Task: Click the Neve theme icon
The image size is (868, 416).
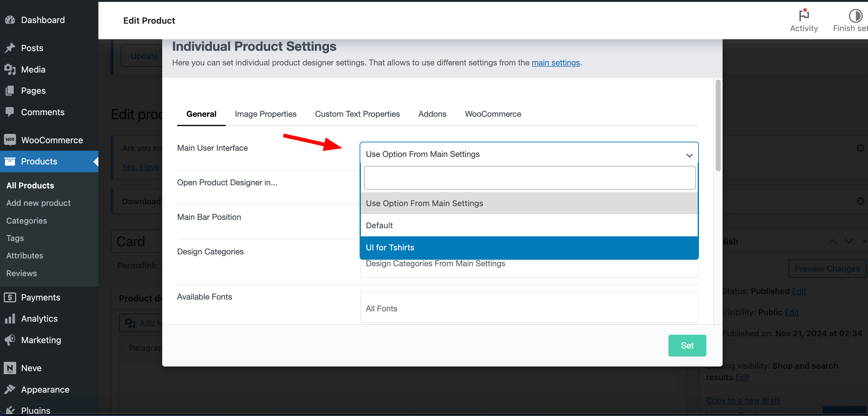Action: point(10,368)
